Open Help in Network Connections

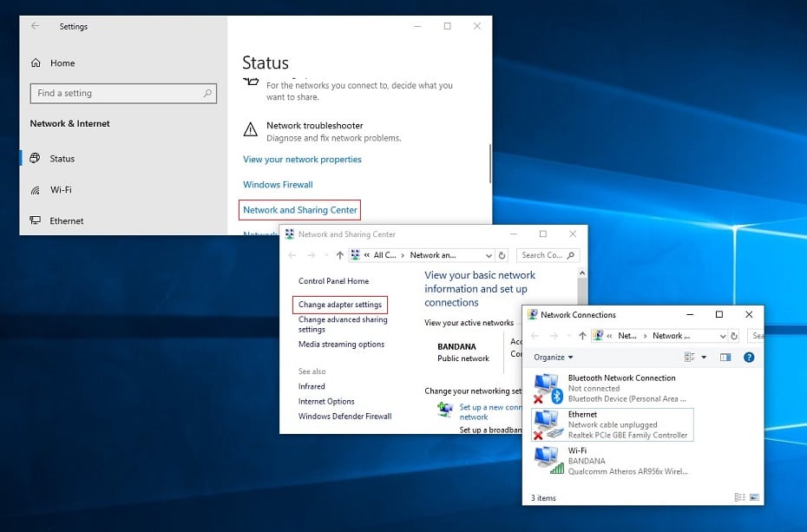[x=749, y=357]
